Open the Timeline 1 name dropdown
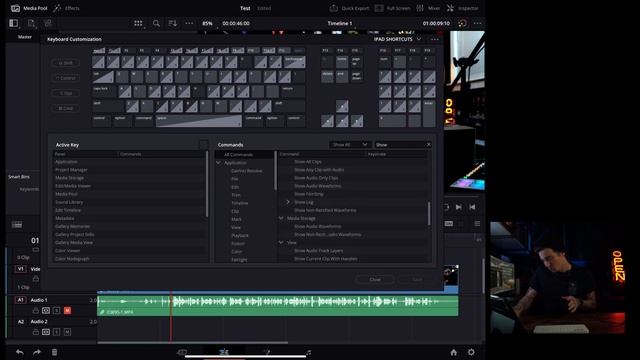Viewport: 640px width, 360px height. click(340, 23)
